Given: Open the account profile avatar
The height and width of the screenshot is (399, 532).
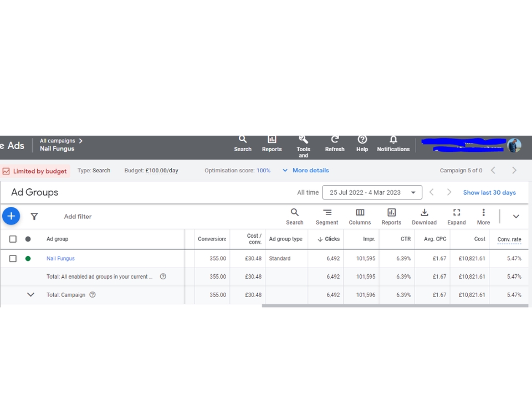Looking at the screenshot, I should (514, 146).
